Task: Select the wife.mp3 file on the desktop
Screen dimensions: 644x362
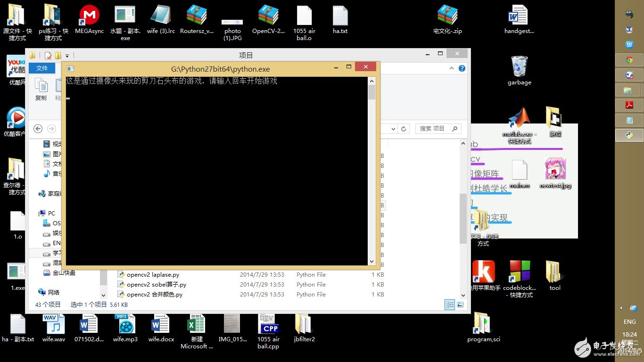Action: coord(125,325)
